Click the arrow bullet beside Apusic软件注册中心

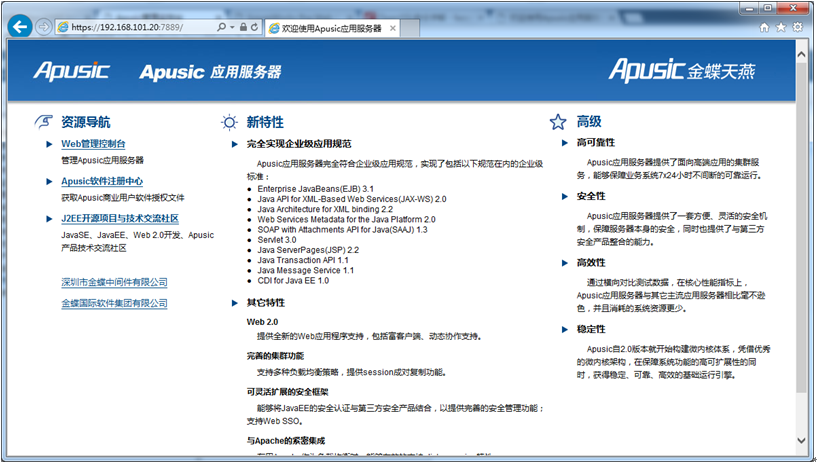[x=49, y=182]
